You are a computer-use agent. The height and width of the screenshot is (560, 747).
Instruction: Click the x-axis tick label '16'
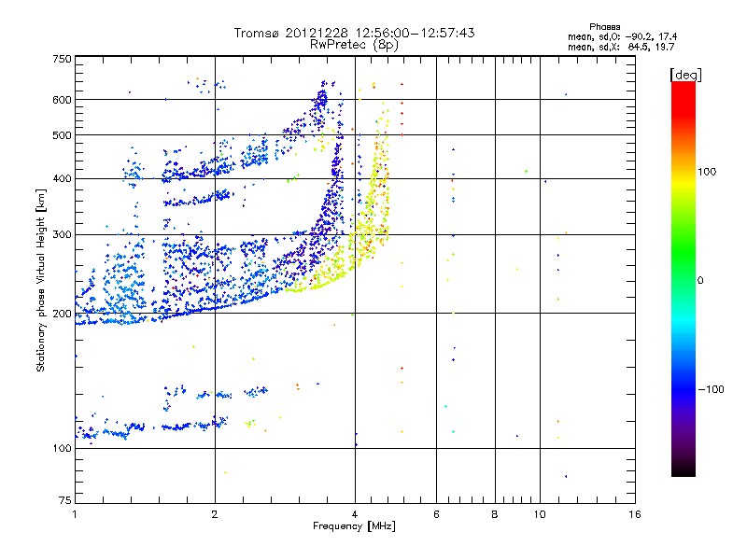[x=635, y=514]
